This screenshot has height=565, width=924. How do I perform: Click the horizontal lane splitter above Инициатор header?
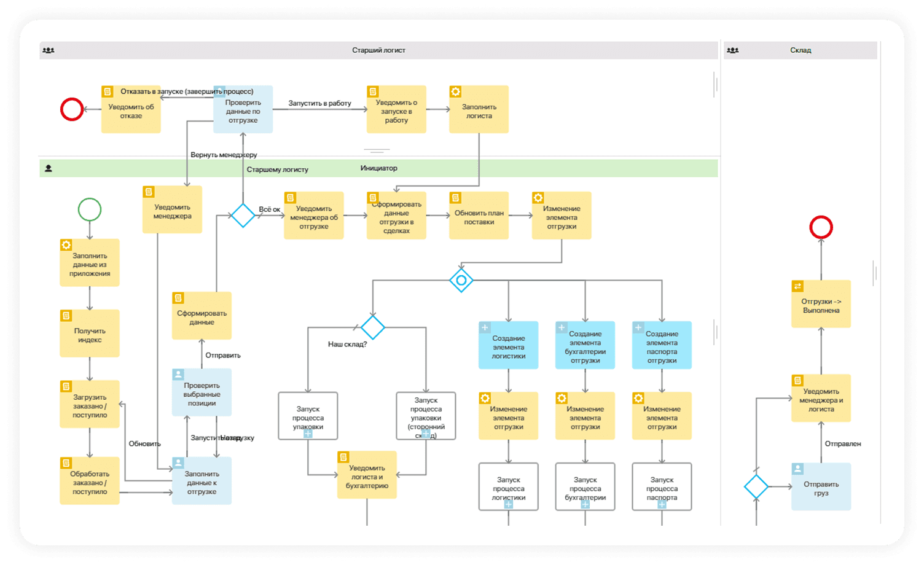pos(377,150)
